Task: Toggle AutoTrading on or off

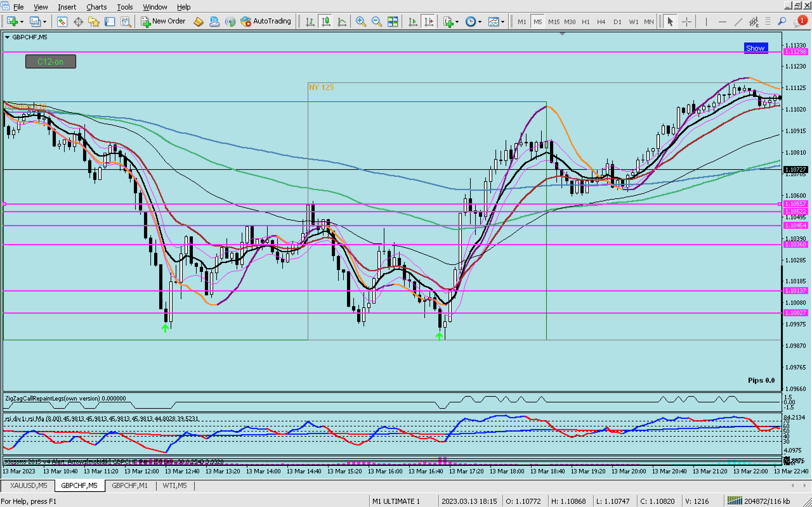Action: tap(266, 21)
